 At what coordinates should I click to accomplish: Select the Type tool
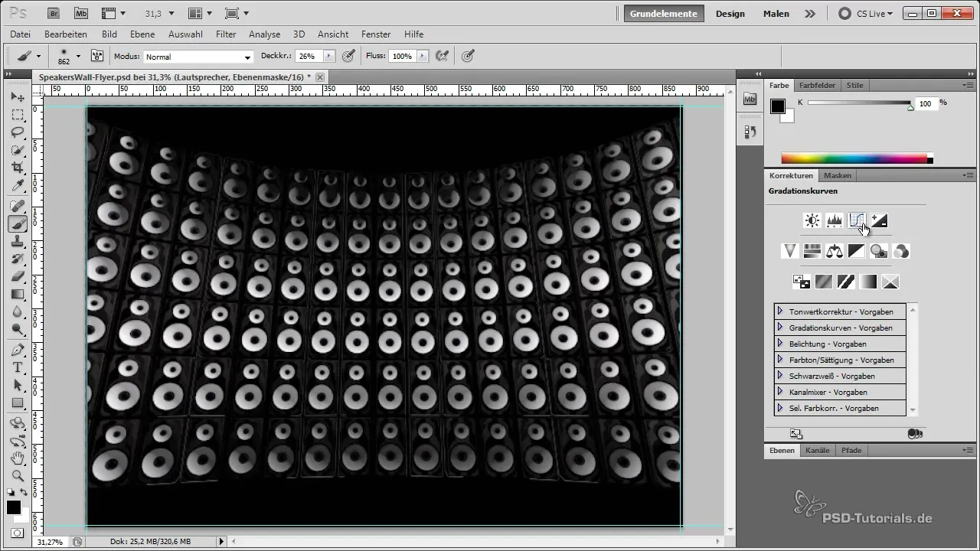18,367
